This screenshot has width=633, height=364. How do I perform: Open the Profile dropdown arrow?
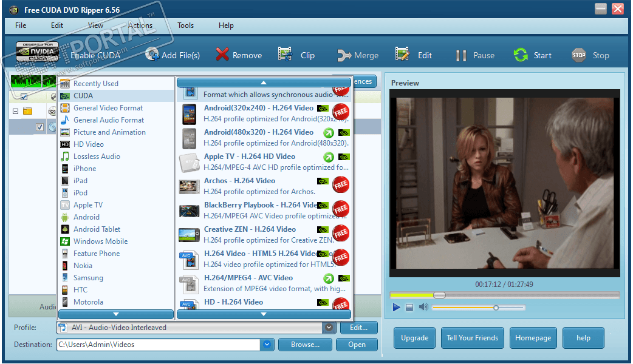click(329, 328)
